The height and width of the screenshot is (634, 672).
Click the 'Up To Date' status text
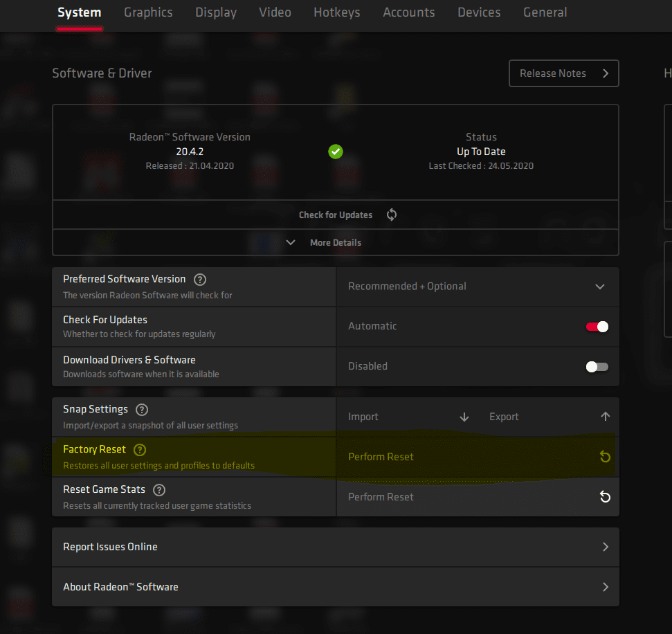coord(481,152)
